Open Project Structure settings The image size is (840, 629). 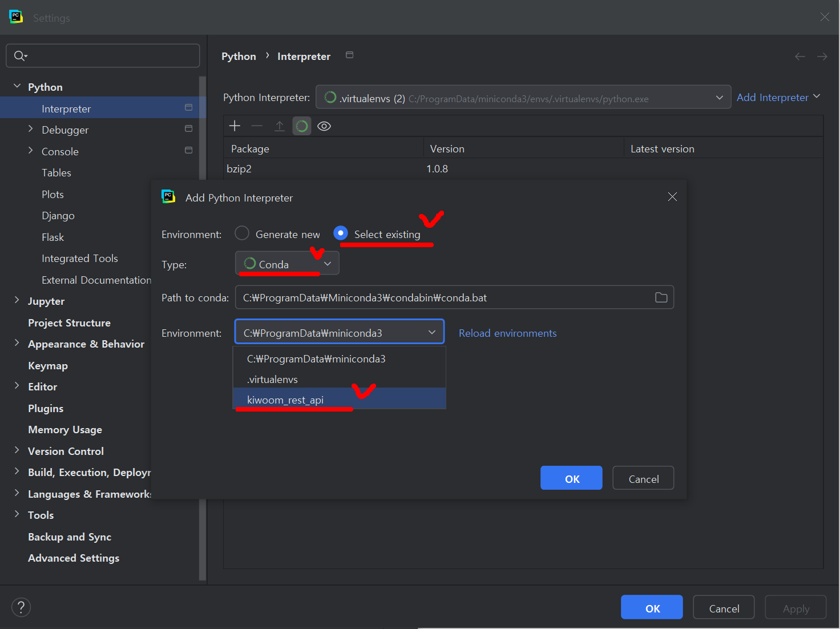pos(69,322)
